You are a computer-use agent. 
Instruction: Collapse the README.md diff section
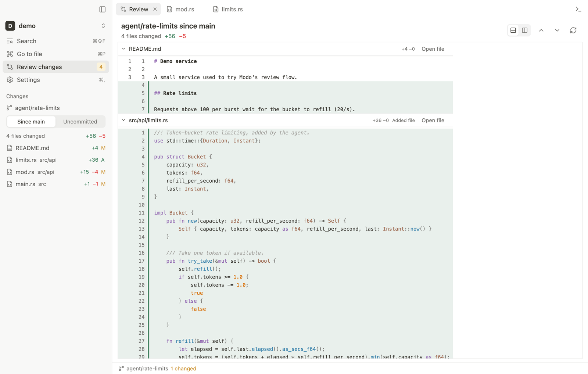pyautogui.click(x=123, y=49)
